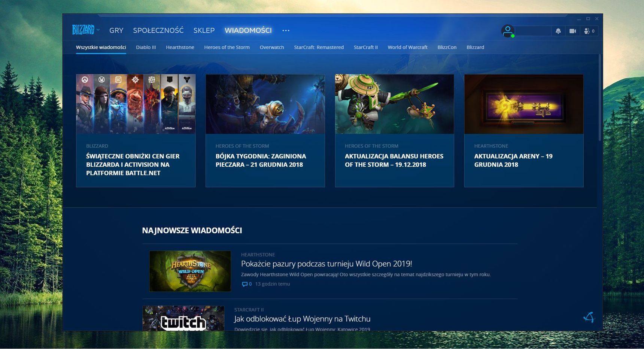Open the Blizzard holiday sale thumbnail
This screenshot has width=644, height=349.
pos(136,104)
